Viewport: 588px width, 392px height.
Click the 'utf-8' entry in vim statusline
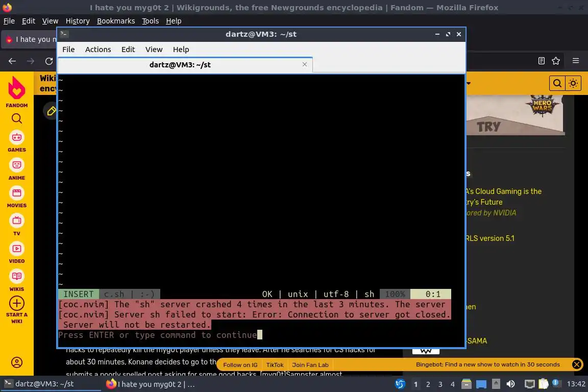336,294
